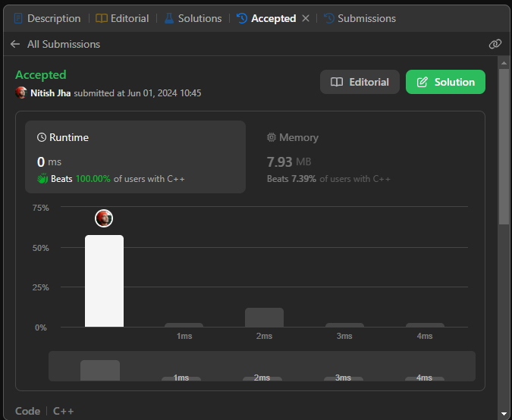The width and height of the screenshot is (512, 420).
Task: Click the Solutions tab flask icon
Action: pos(169,18)
